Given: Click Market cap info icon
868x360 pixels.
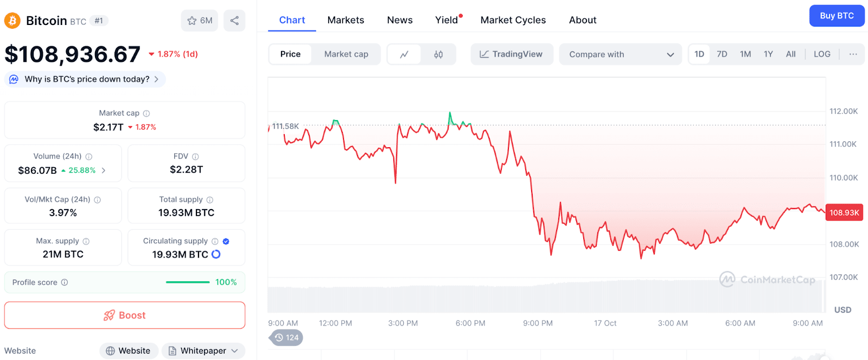Looking at the screenshot, I should pos(146,113).
